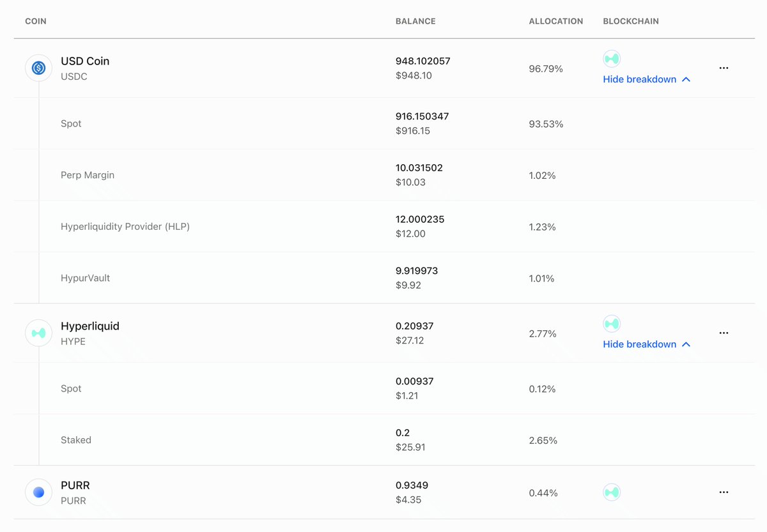Screen dimensions: 767x532
Task: Select the 0.12% allocation value
Action: (x=542, y=389)
